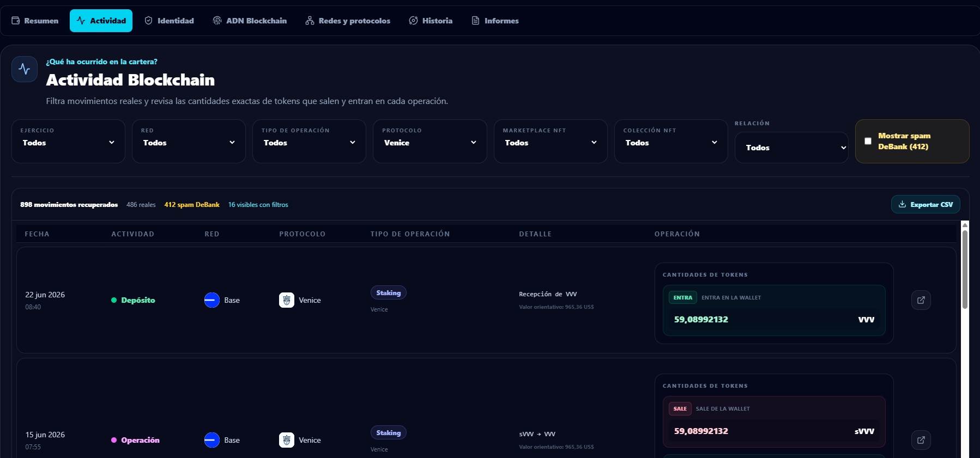Click the Staking badge in the Operación row
This screenshot has height=458, width=980.
[x=388, y=433]
